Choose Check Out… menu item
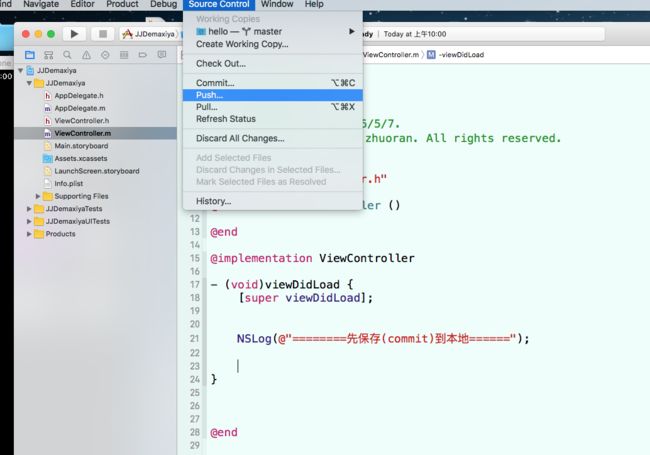 (x=273, y=63)
